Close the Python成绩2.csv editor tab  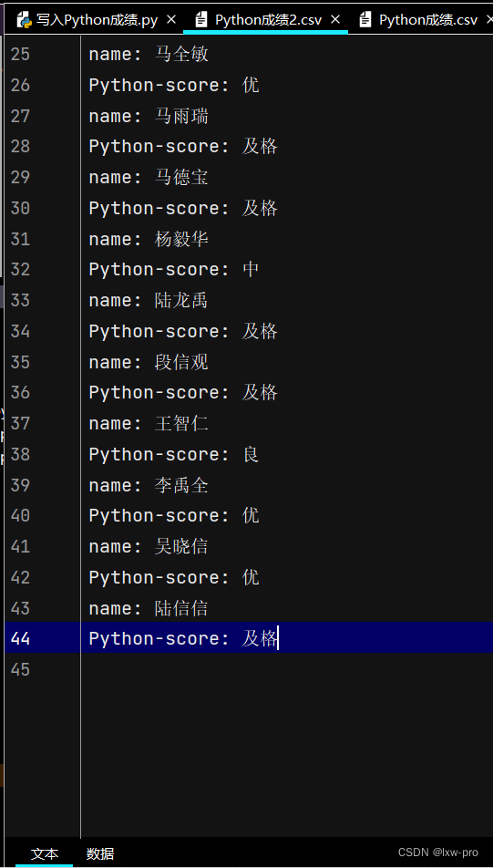coord(334,20)
